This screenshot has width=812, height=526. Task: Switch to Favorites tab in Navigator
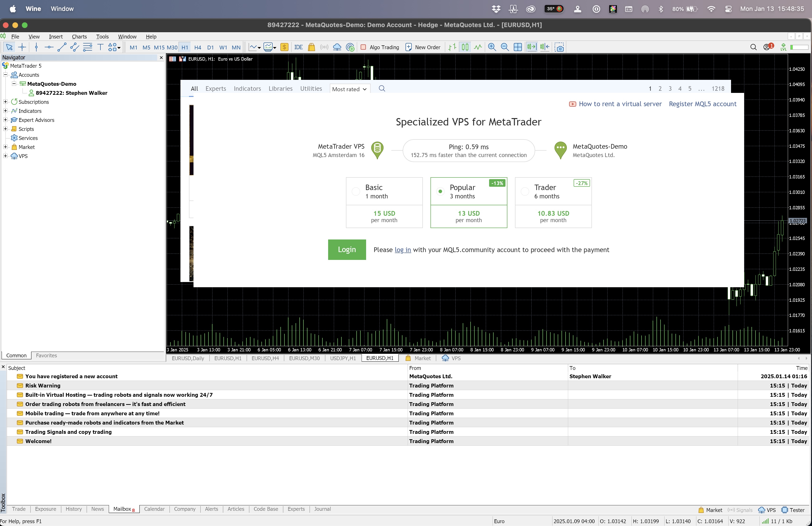(46, 355)
